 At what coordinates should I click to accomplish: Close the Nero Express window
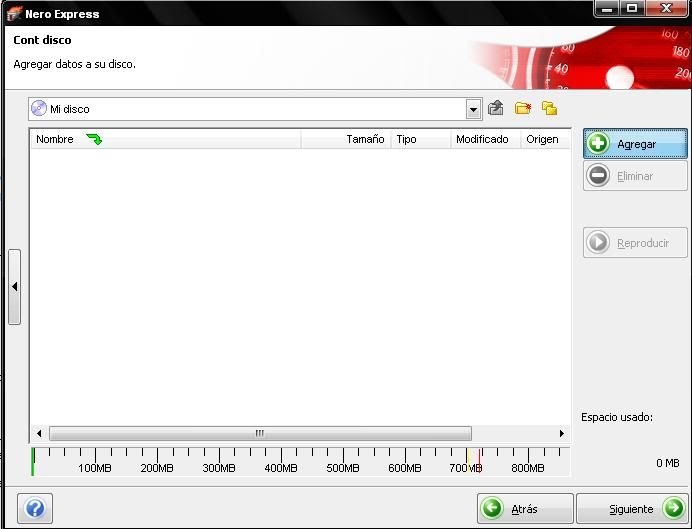666,8
